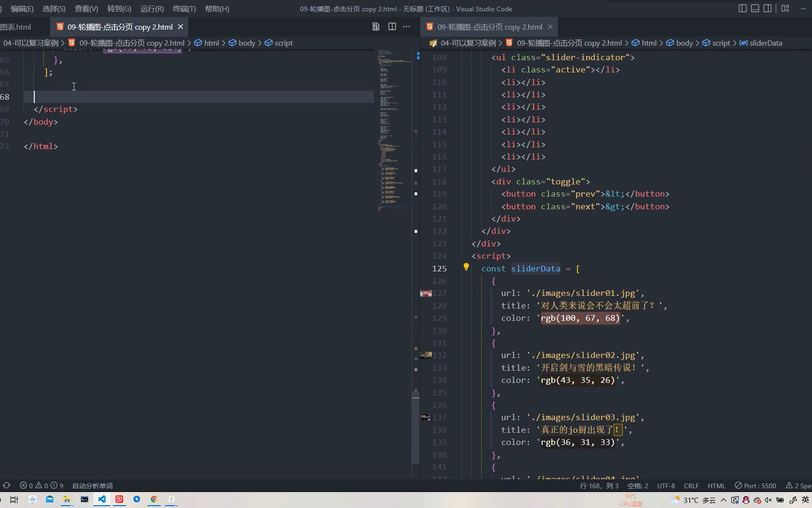Expand left breadcrumb body element
Screen dimensions: 812x508
(x=242, y=43)
